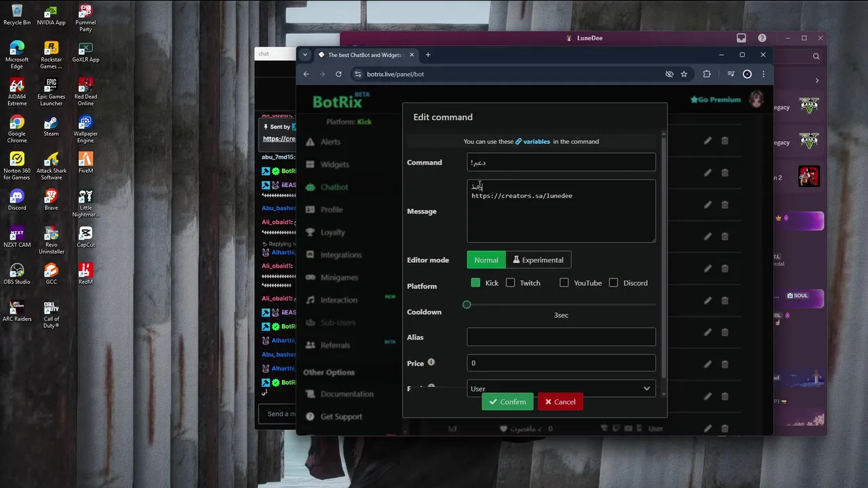Click the botrix.live address bar

click(509, 74)
